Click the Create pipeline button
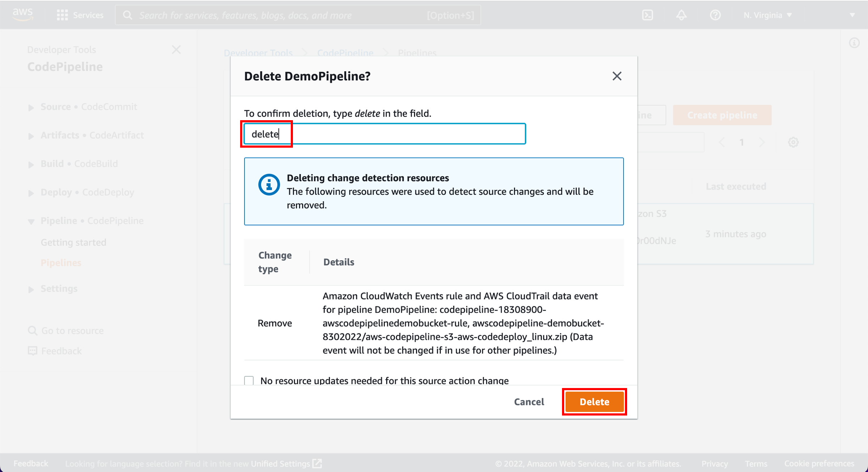This screenshot has width=868, height=472. [722, 115]
